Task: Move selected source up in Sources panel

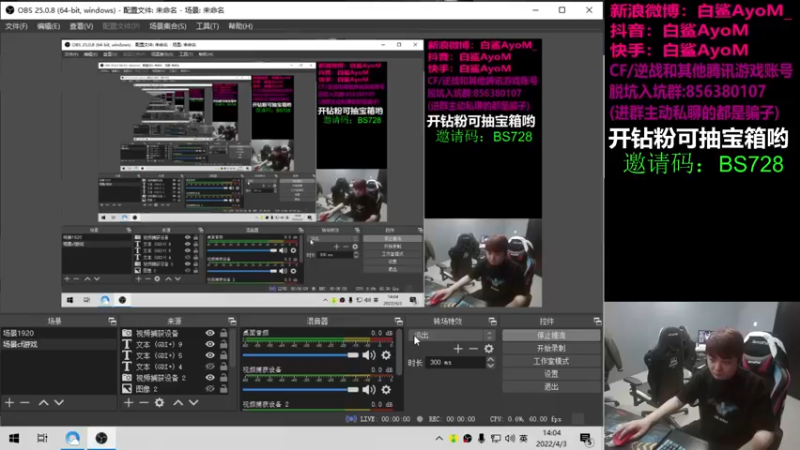Action: [x=178, y=403]
